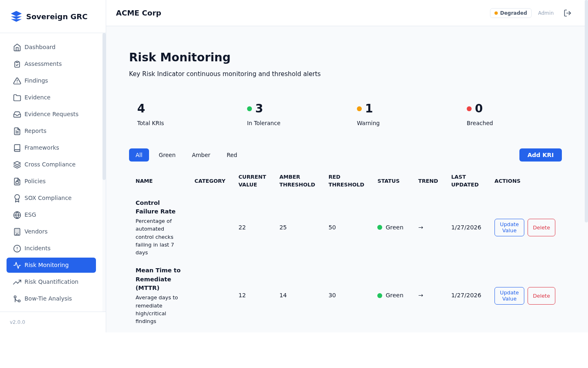The height and width of the screenshot is (368, 588).
Task: Open the Dashboard home icon
Action: (17, 47)
